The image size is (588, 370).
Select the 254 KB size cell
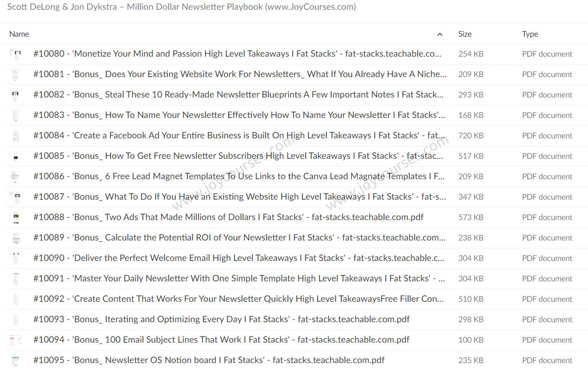471,54
